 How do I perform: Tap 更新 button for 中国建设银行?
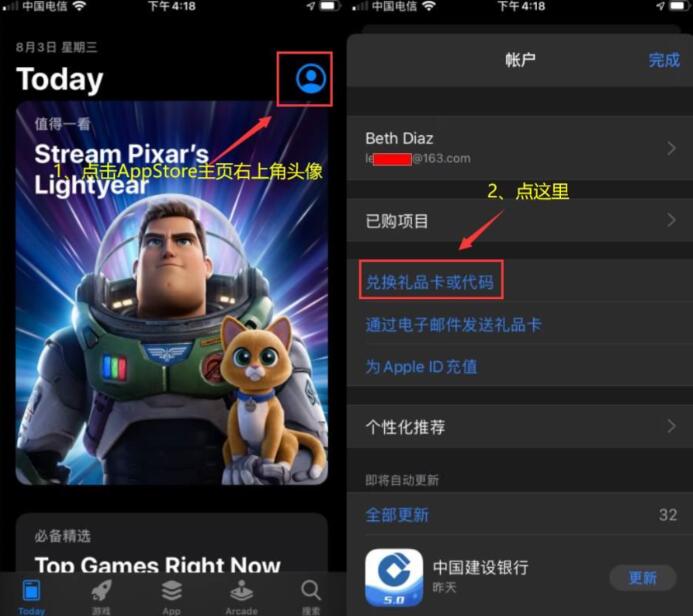643,577
